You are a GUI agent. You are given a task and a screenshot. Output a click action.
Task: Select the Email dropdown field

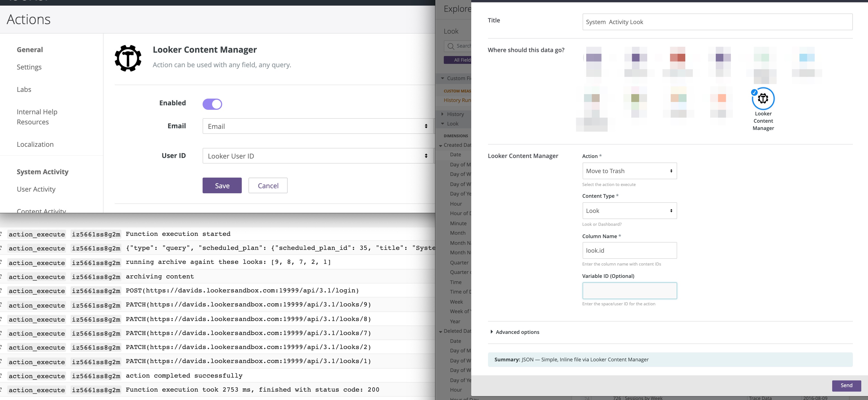click(317, 126)
